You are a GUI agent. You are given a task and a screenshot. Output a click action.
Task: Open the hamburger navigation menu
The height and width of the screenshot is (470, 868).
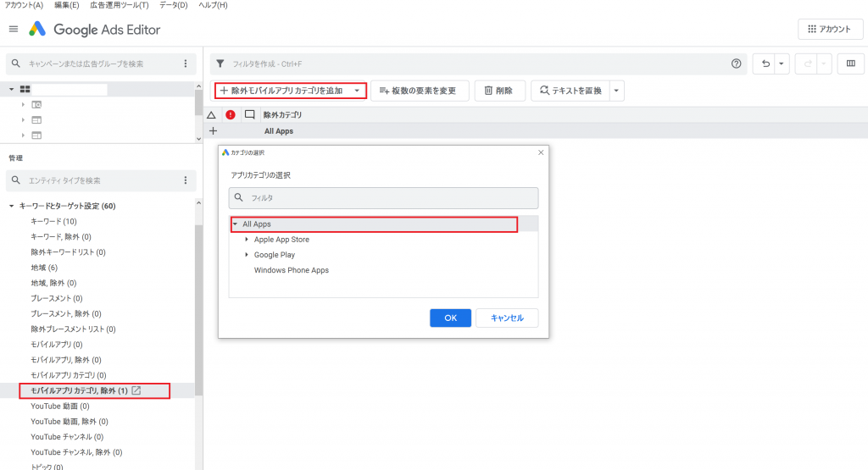[x=14, y=30]
